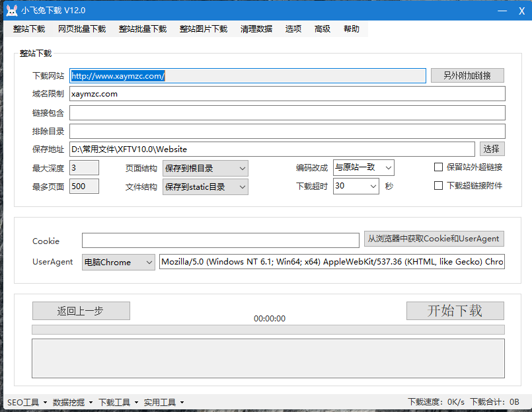This screenshot has width=532, height=412.
Task: Expand the 编码改成 dropdown
Action: point(363,168)
